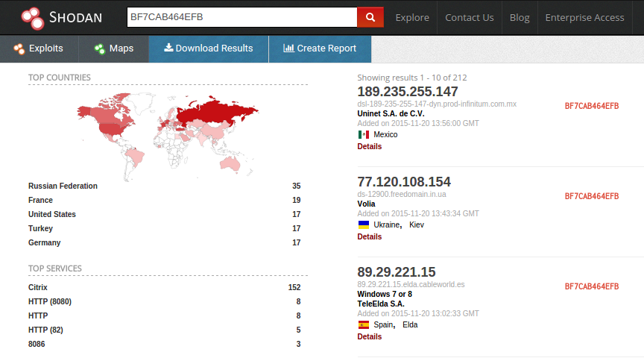Click the Volia organization name
644x361 pixels.
(366, 204)
